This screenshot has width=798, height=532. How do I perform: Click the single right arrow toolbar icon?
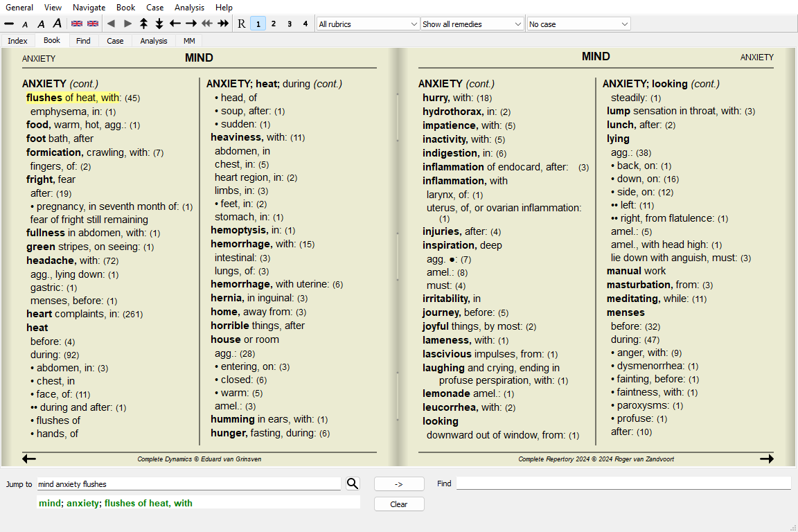pyautogui.click(x=191, y=24)
